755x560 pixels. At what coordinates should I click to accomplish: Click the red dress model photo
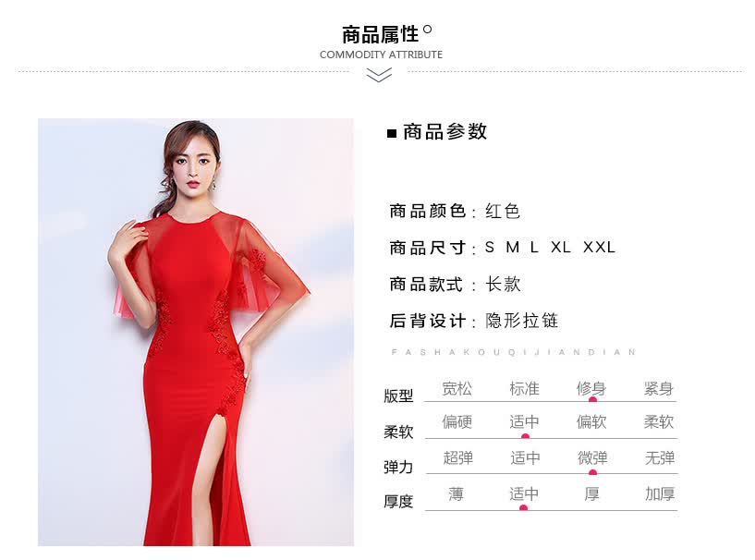tap(196, 333)
